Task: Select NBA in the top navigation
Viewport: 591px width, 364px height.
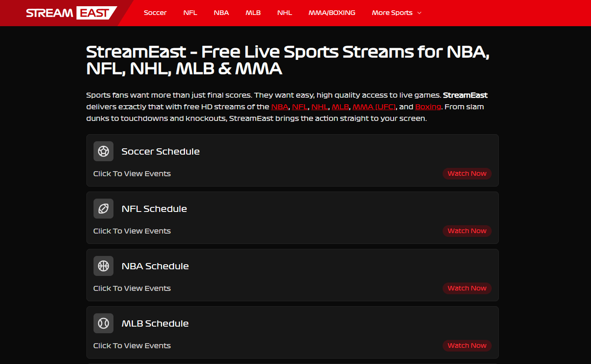Action: [x=221, y=13]
